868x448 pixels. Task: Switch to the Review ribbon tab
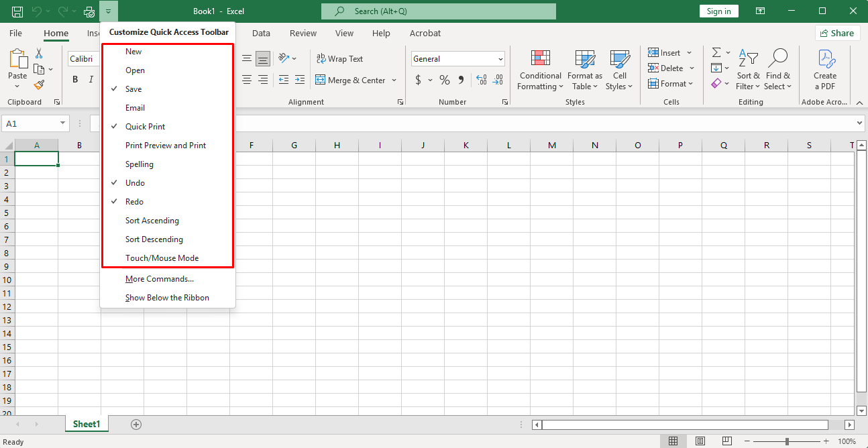pyautogui.click(x=303, y=34)
